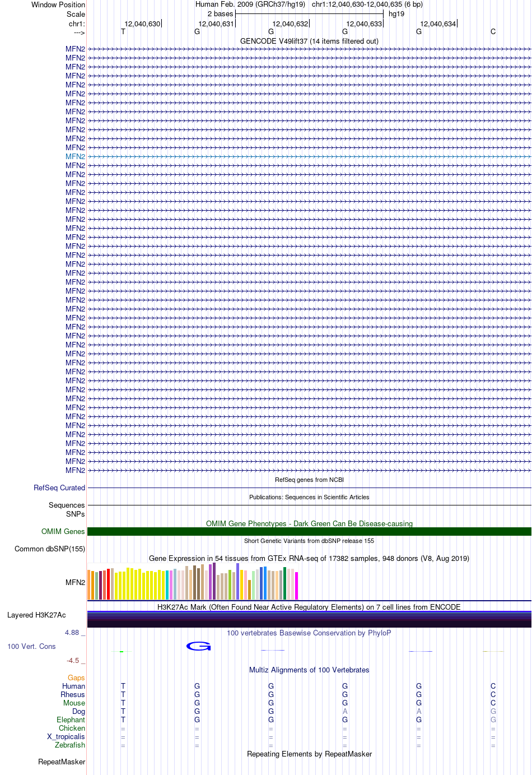
Task: Open the RefSeq Curated track label
Action: coord(59,488)
